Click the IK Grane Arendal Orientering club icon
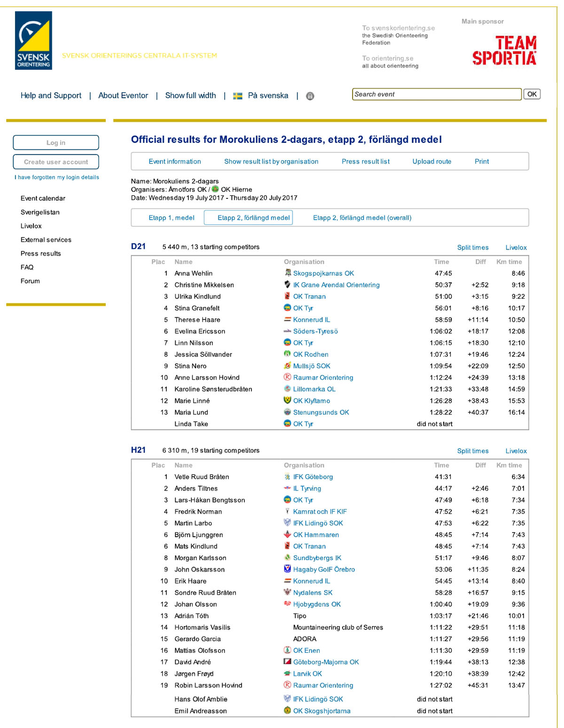564x728 pixels. click(288, 284)
